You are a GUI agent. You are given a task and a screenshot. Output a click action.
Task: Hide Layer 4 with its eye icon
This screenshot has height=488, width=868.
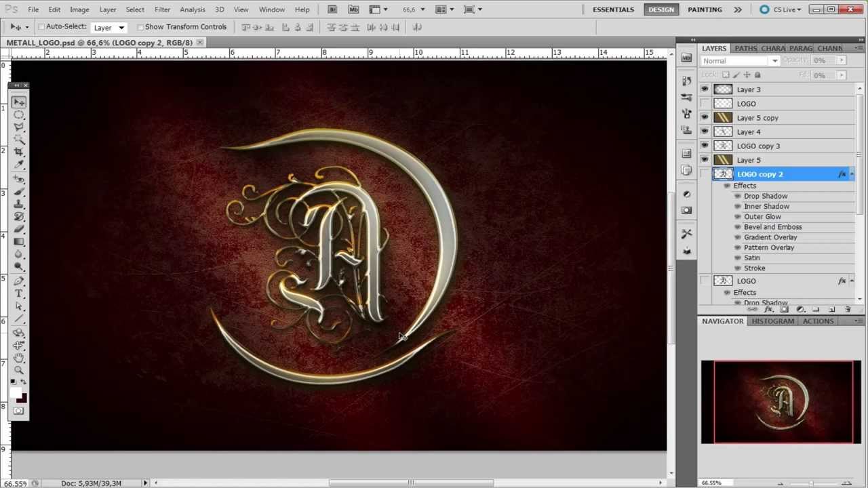705,131
